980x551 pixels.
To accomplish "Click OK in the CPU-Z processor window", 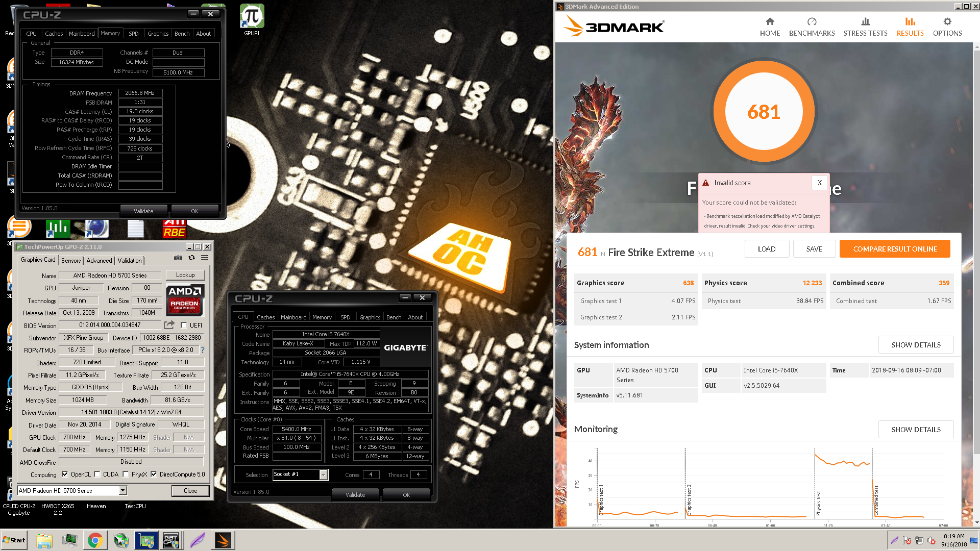I will pyautogui.click(x=406, y=495).
